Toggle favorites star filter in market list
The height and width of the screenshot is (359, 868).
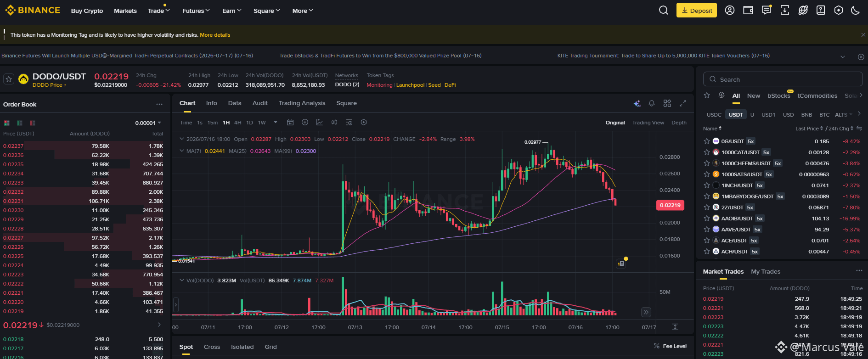coord(707,95)
